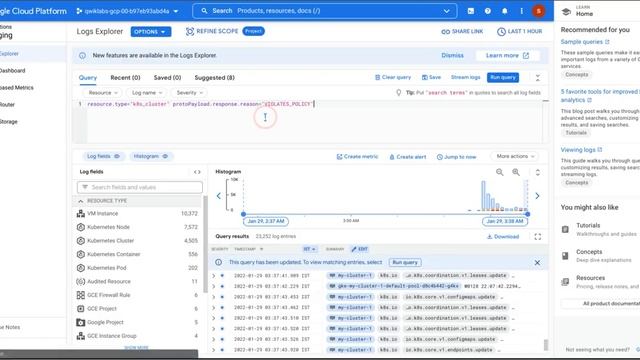Click Create metric
This screenshot has width=640, height=360.
[357, 157]
